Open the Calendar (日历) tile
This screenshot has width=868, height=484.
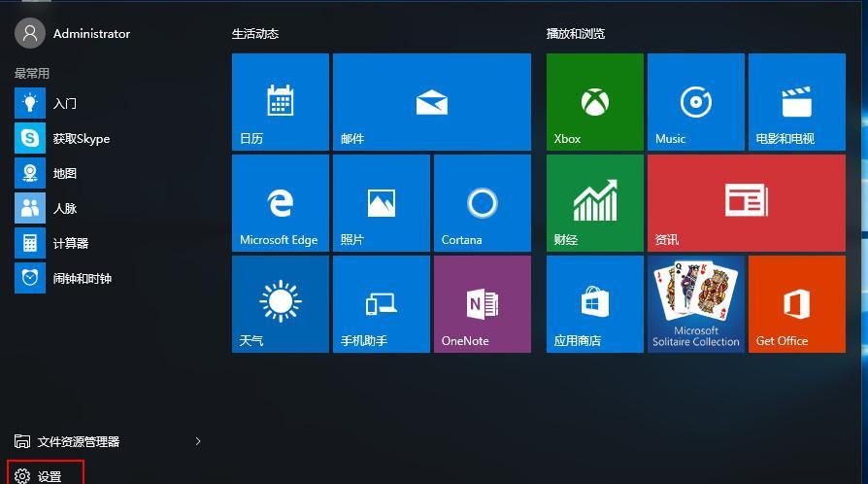pos(280,102)
